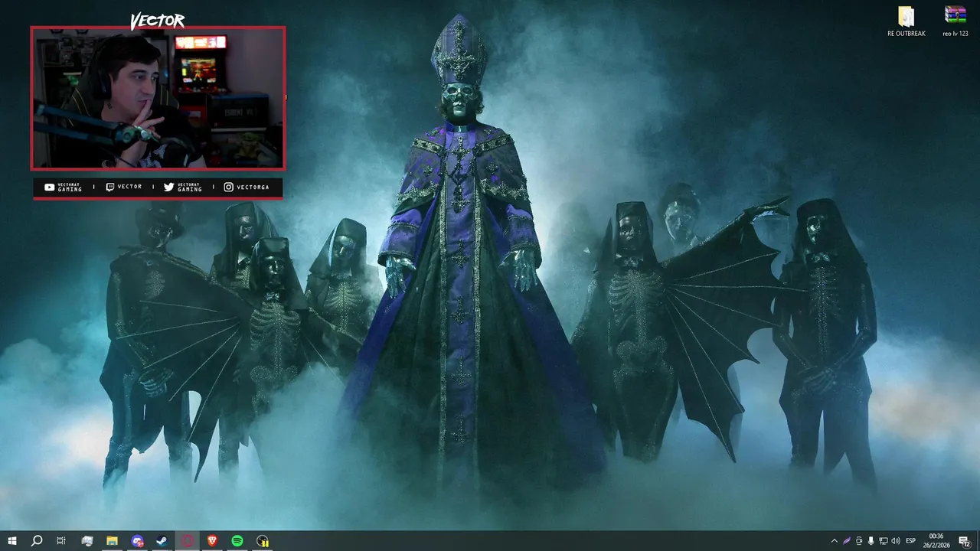The width and height of the screenshot is (980, 551).
Task: Open the paused media player taskbar icon
Action: pos(263,541)
